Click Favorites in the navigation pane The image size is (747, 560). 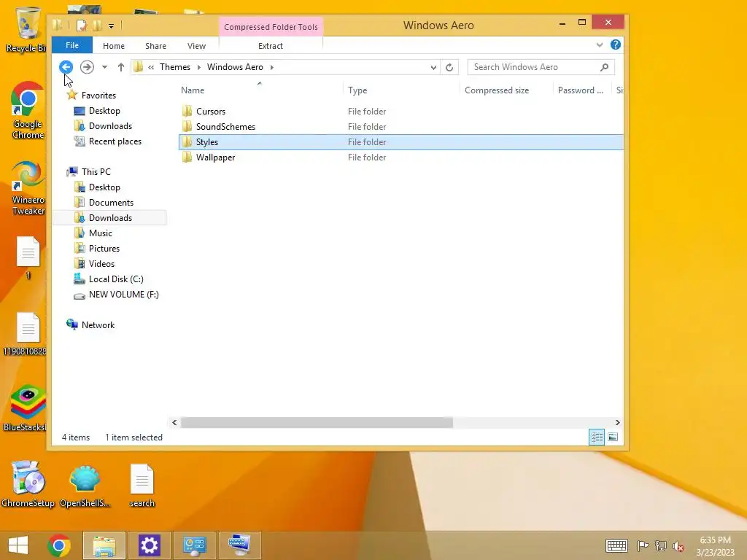click(98, 96)
